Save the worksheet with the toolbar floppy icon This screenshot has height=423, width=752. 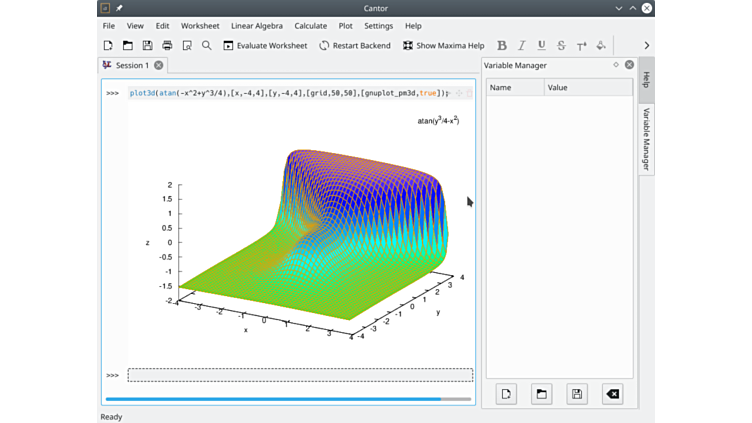click(148, 45)
